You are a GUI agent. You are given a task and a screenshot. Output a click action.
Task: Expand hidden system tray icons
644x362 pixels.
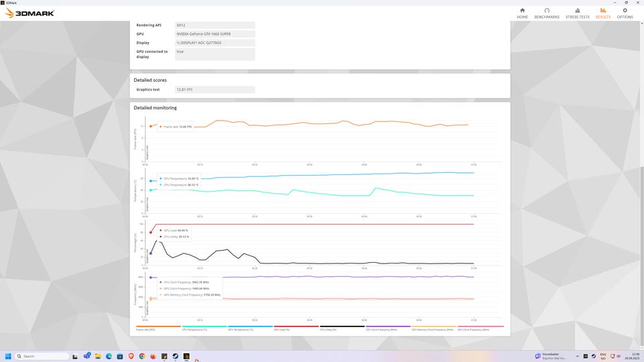(578, 356)
